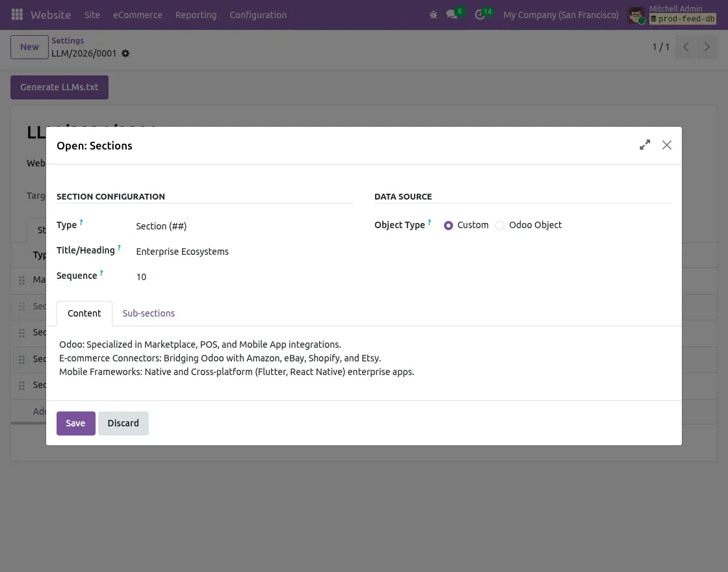Image resolution: width=728 pixels, height=572 pixels.
Task: Switch to the Sub-sections tab
Action: pyautogui.click(x=149, y=313)
